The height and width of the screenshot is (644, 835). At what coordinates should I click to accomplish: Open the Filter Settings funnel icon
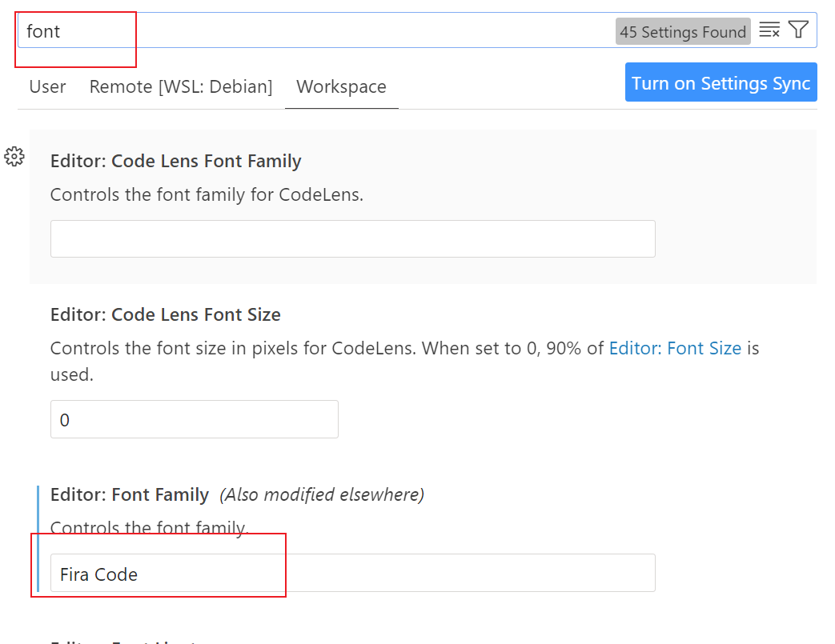pos(798,30)
